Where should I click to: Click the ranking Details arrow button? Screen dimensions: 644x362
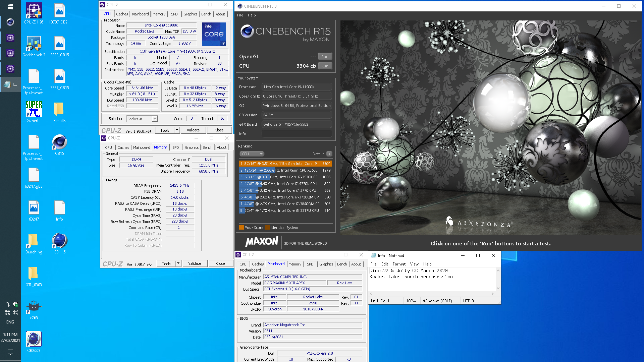329,154
